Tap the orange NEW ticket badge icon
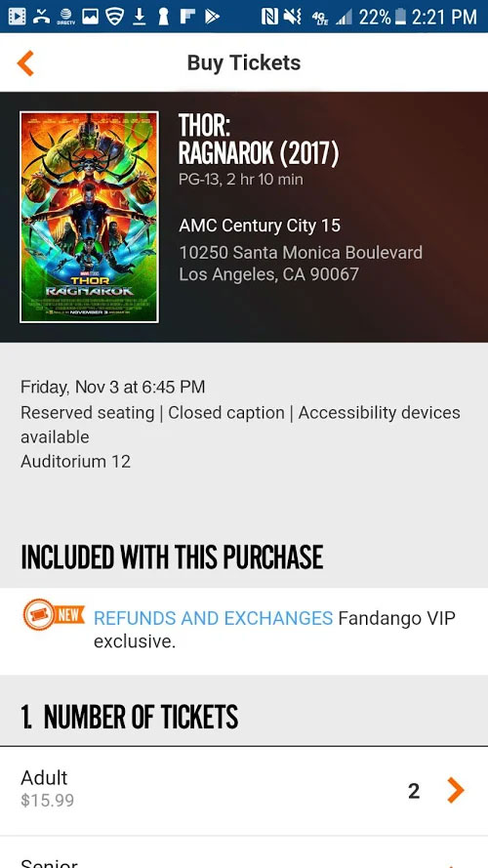The height and width of the screenshot is (868, 488). (x=54, y=614)
